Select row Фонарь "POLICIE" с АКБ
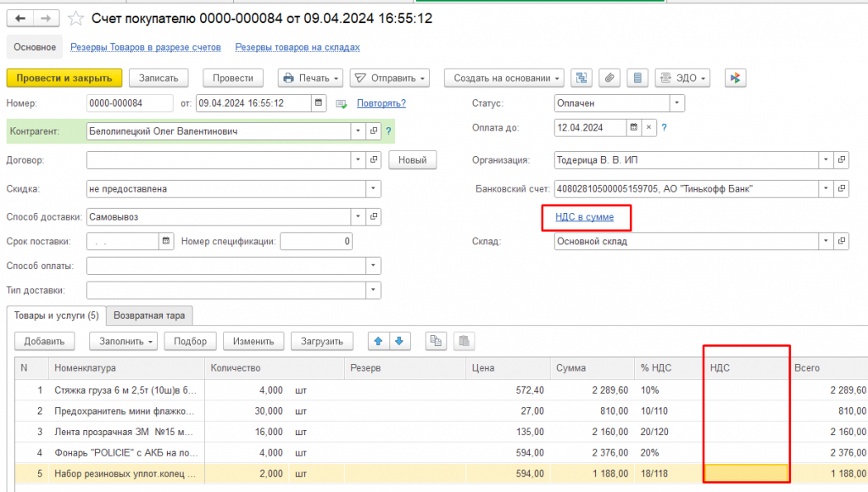This screenshot has width=868, height=492. [441, 453]
